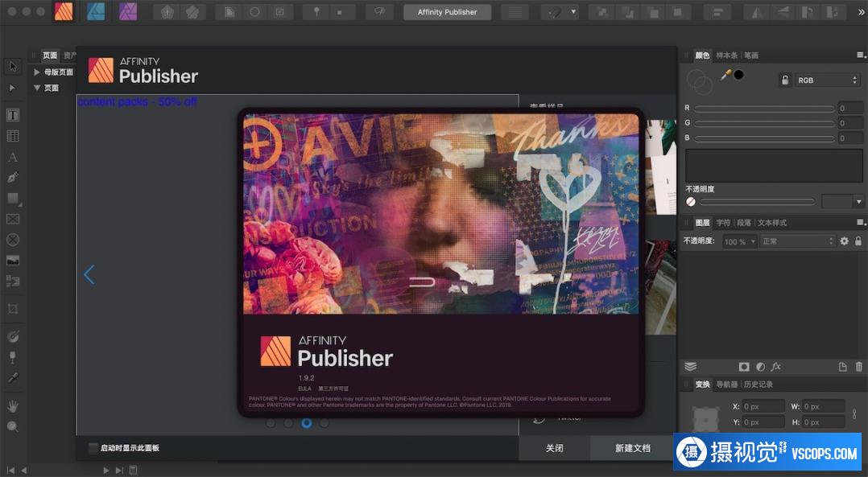Go to previous welcome slide arrow
The height and width of the screenshot is (477, 868).
pyautogui.click(x=89, y=275)
